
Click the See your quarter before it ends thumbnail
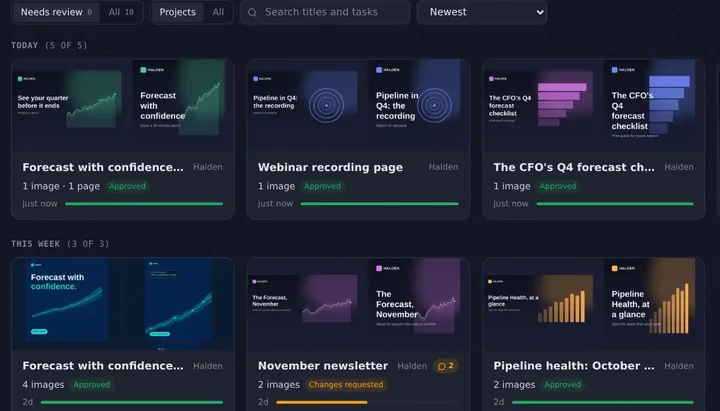(69, 99)
